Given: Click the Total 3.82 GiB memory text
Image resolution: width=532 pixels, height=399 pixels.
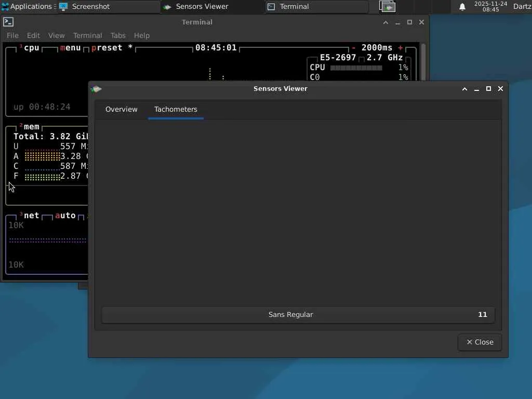Looking at the screenshot, I should pos(50,137).
